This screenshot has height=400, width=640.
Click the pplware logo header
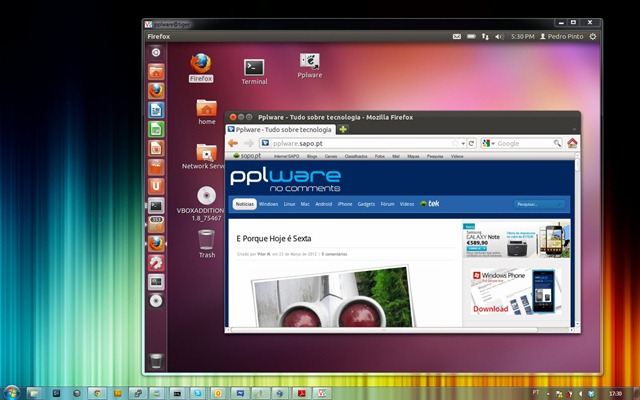[285, 180]
